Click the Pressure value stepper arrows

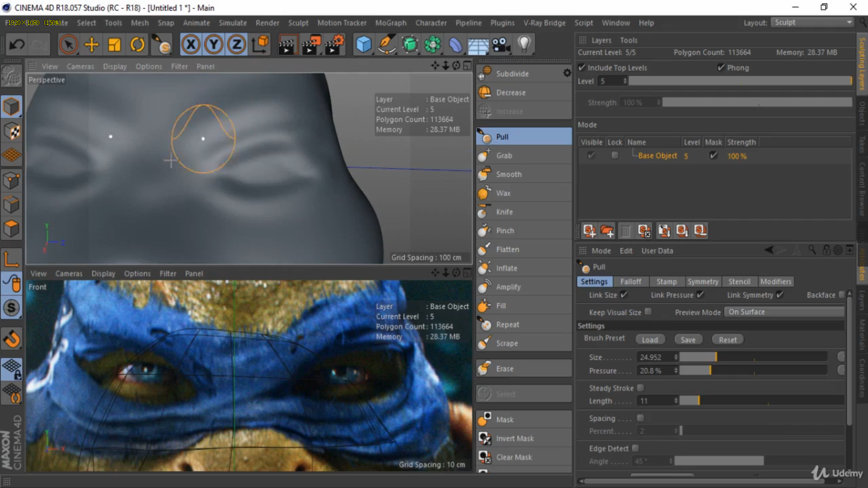pyautogui.click(x=676, y=371)
